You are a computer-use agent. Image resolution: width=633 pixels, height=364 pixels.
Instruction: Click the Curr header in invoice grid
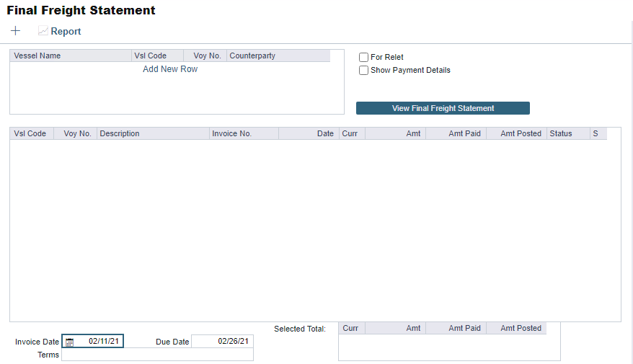[x=352, y=133]
